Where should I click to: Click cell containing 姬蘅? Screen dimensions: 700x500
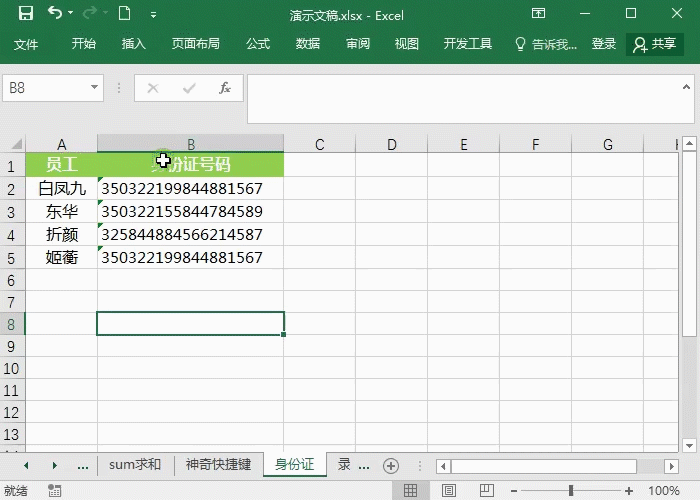62,257
